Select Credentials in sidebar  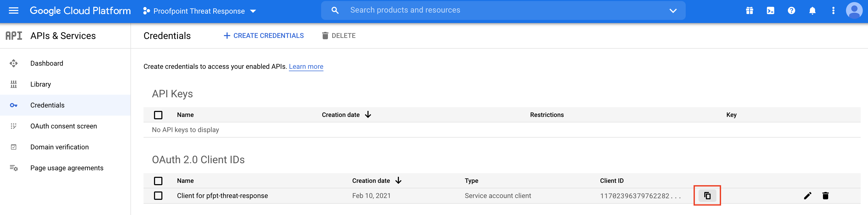65,105
